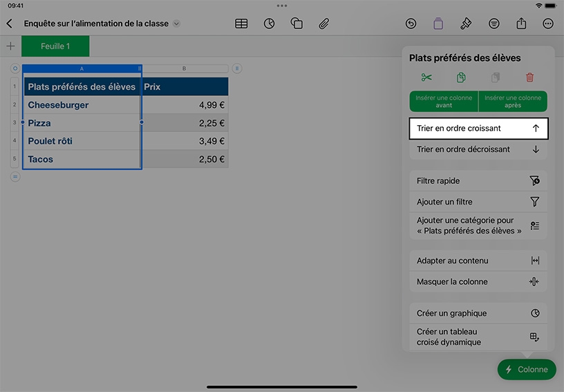The image size is (564, 392).
Task: Tap the 'Plats préférés des élèves' header cell
Action: (x=82, y=86)
